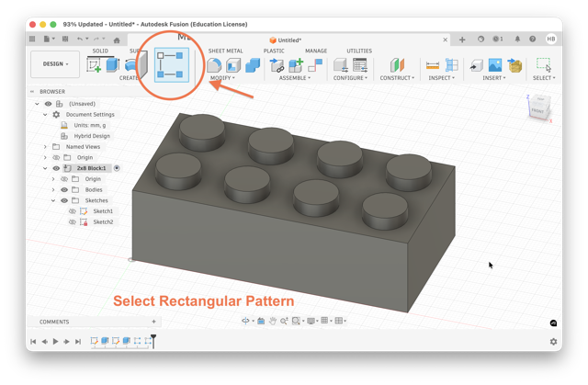Switch to the PLASTIC tab
The width and height of the screenshot is (588, 385).
(x=274, y=51)
